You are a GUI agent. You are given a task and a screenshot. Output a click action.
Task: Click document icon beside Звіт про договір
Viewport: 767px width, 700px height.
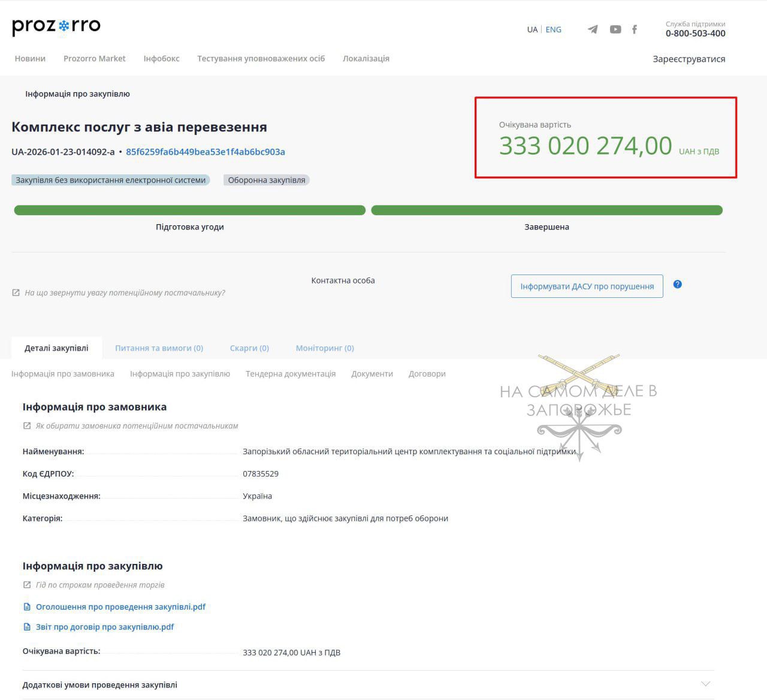coord(27,627)
